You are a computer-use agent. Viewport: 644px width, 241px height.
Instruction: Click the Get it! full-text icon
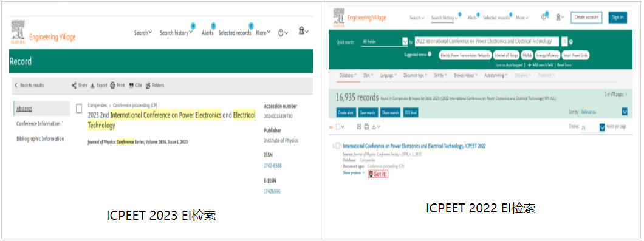(x=378, y=174)
